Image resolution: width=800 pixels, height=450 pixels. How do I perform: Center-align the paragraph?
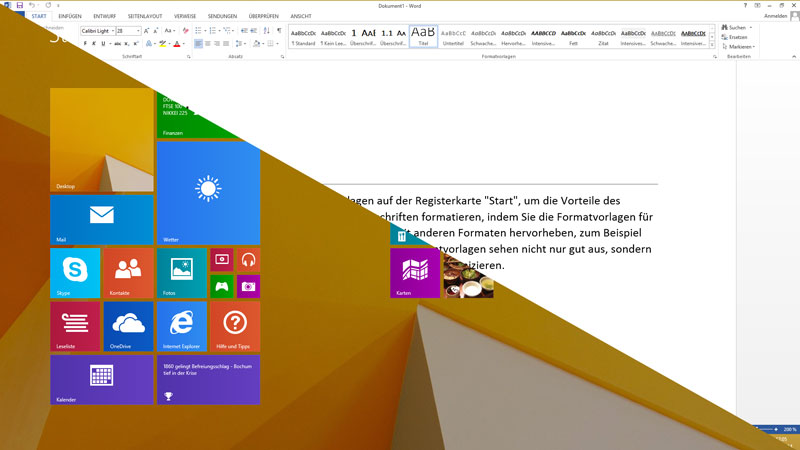tap(208, 44)
